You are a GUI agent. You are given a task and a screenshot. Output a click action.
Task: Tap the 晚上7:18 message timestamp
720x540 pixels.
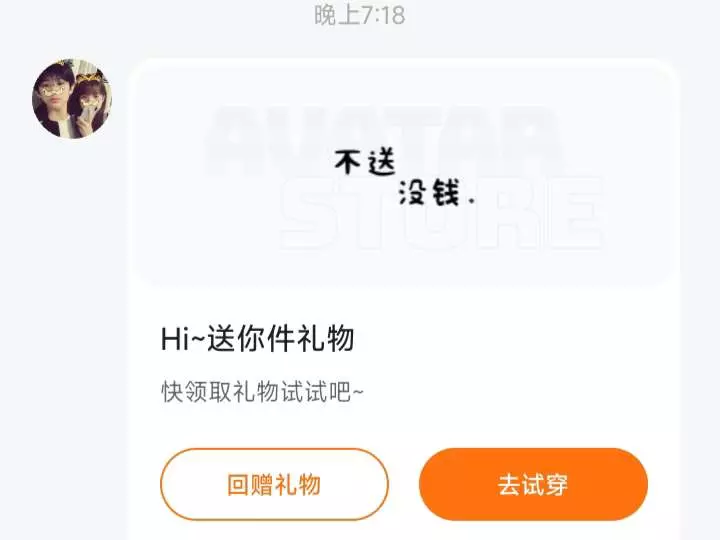pos(360,15)
